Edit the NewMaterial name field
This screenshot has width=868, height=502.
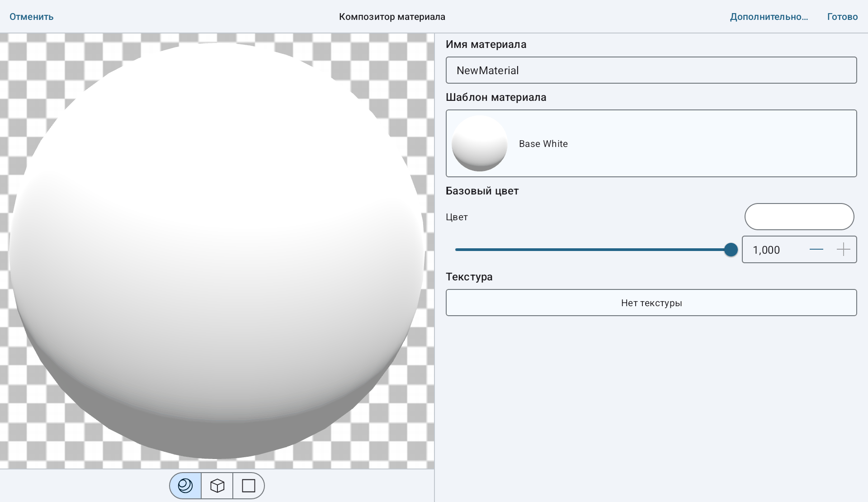tap(651, 70)
